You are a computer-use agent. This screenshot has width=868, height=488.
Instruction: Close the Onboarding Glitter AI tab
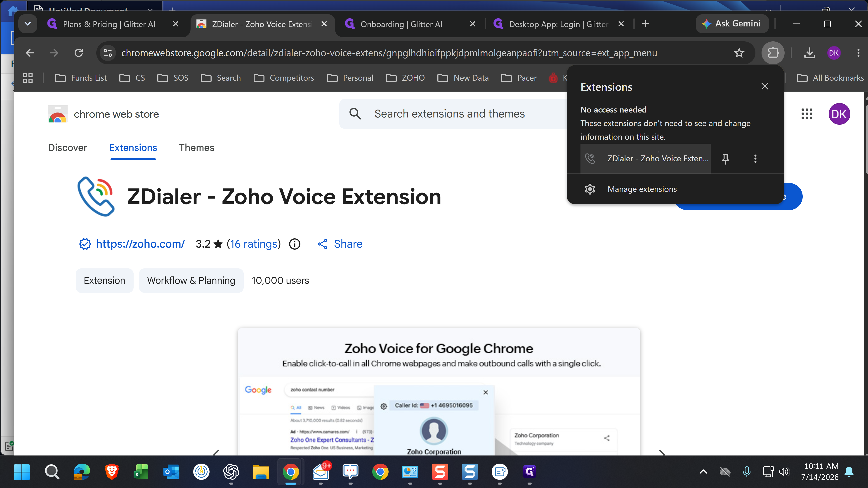coord(472,24)
